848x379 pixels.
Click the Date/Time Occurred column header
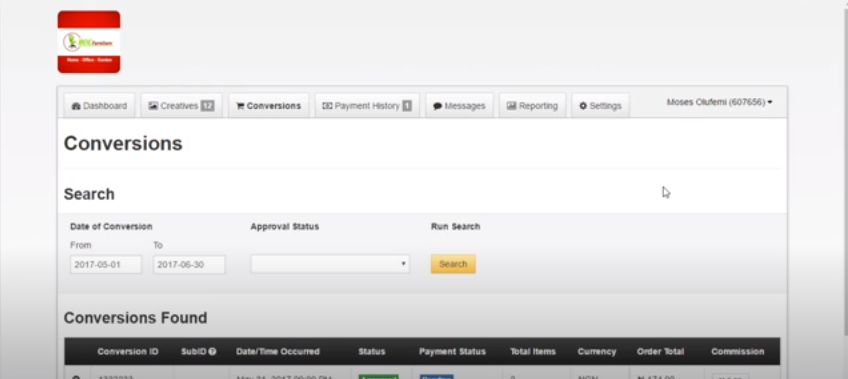(278, 351)
